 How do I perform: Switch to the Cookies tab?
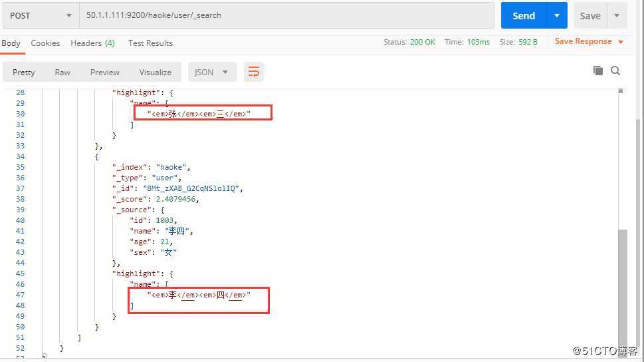coord(45,43)
